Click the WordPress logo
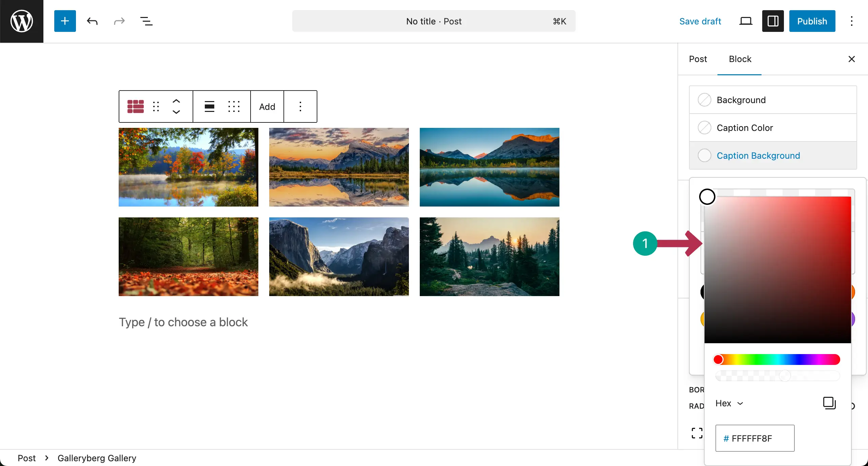Screen dimensions: 868x466 click(x=21, y=21)
